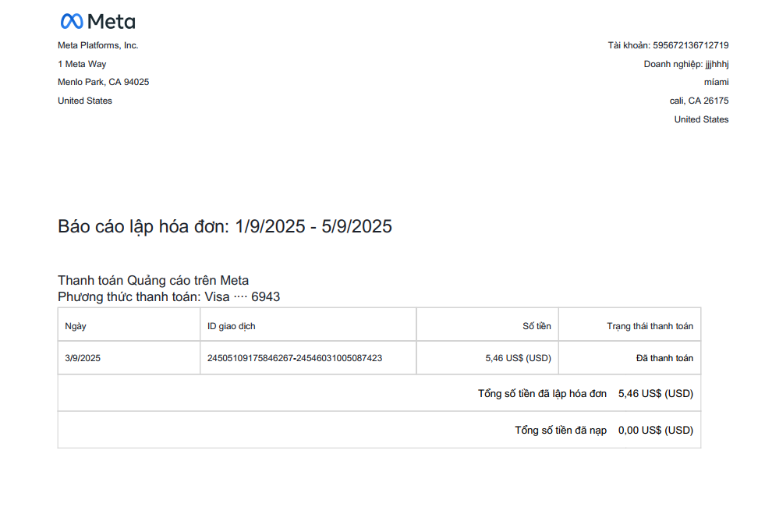
Task: Select the 1 Meta Way address line
Action: point(82,64)
